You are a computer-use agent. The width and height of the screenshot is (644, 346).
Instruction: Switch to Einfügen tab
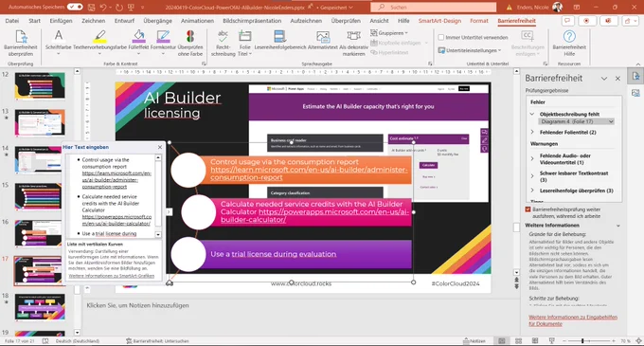(61, 21)
